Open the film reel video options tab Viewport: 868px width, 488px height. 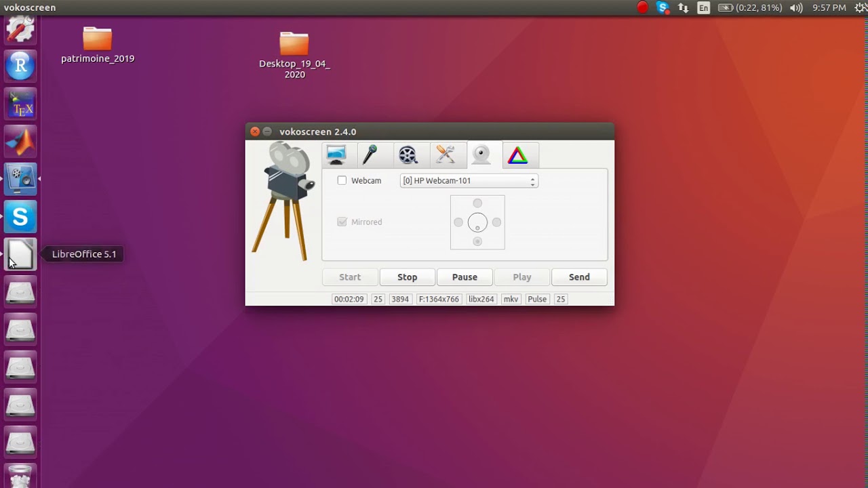pos(408,155)
